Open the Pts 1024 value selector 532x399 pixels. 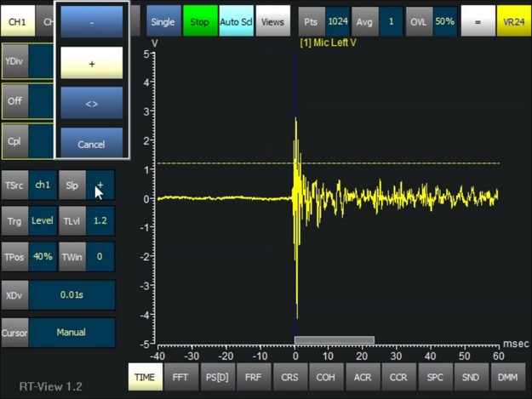coord(339,21)
